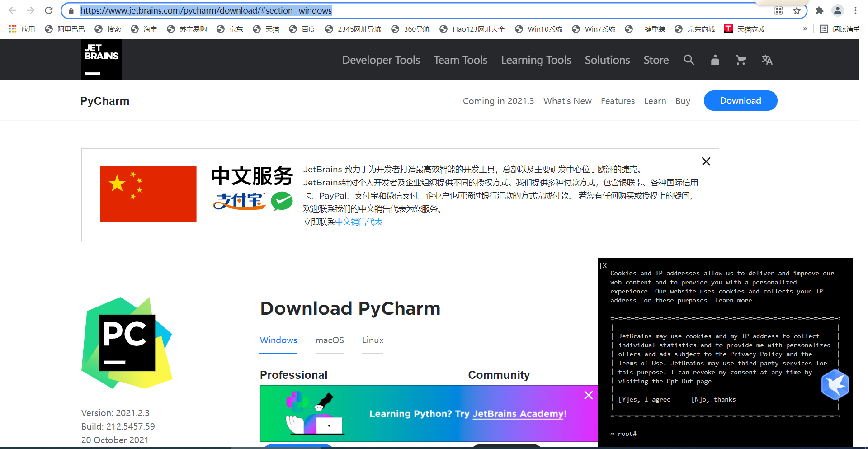
Task: Decline cookies with [N]o, thanks
Action: tap(713, 399)
